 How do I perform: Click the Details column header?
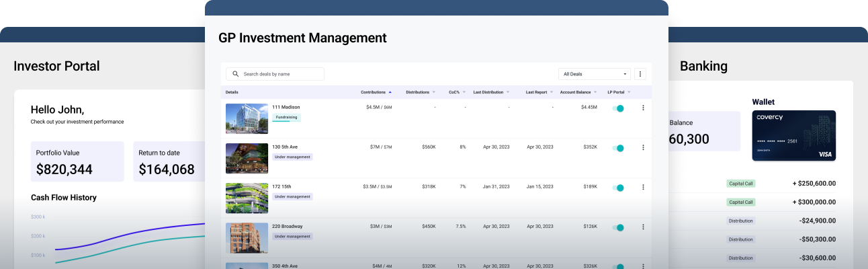pos(232,92)
